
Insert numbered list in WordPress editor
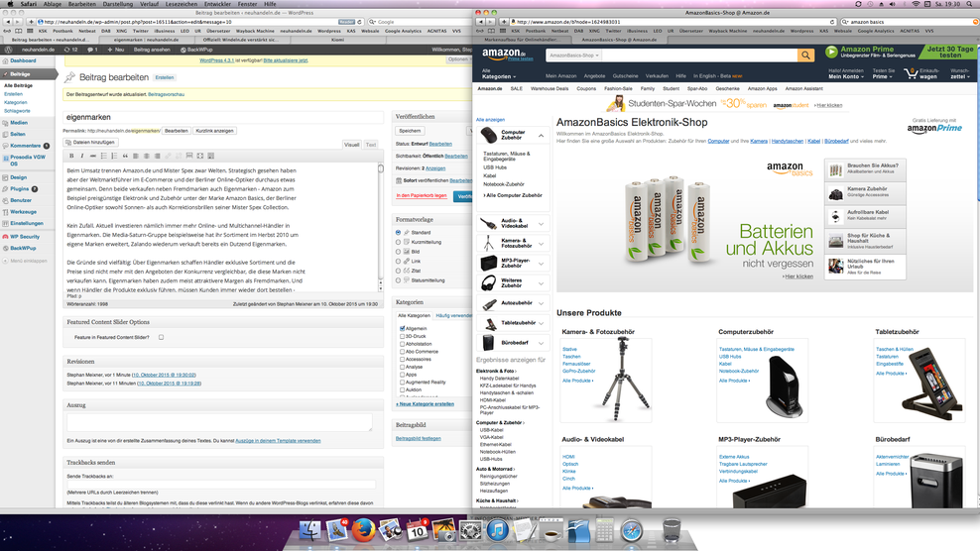click(114, 156)
